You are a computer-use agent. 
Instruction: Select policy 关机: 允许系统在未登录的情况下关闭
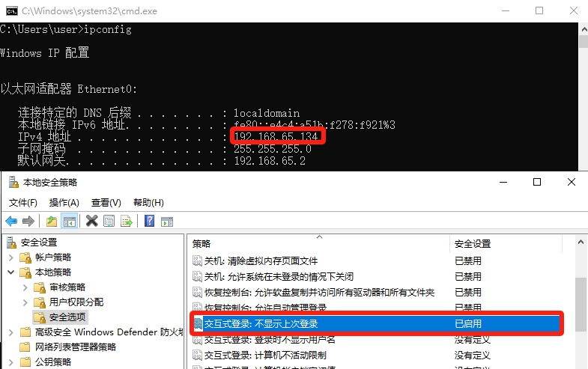(279, 276)
